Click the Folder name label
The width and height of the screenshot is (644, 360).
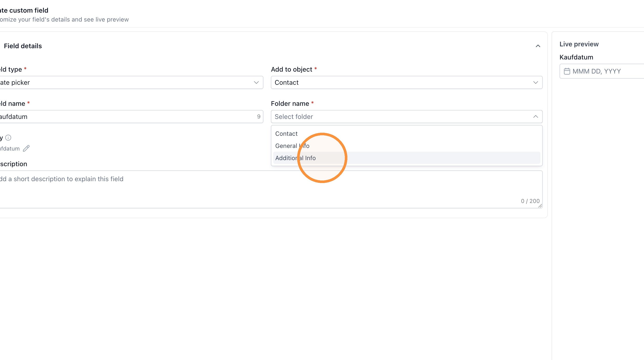(290, 103)
